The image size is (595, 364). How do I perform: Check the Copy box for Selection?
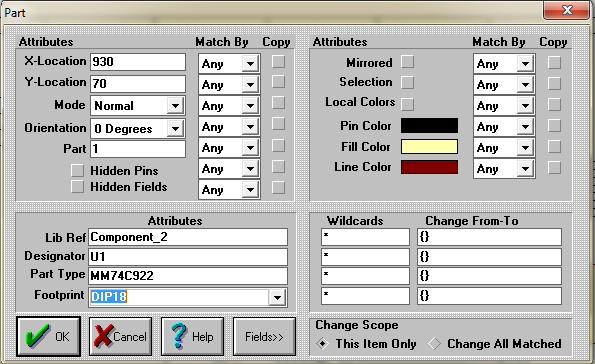(x=554, y=84)
